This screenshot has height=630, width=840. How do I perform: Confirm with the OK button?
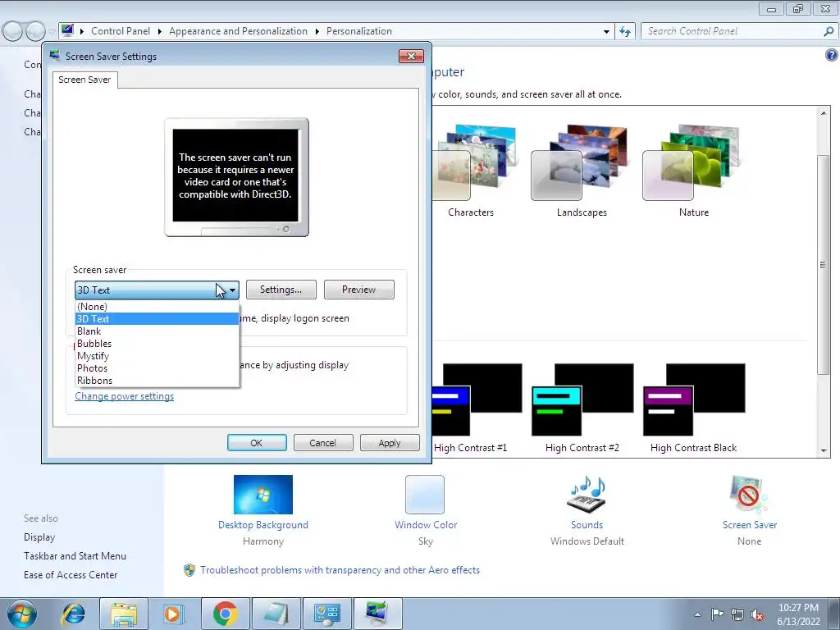[257, 443]
